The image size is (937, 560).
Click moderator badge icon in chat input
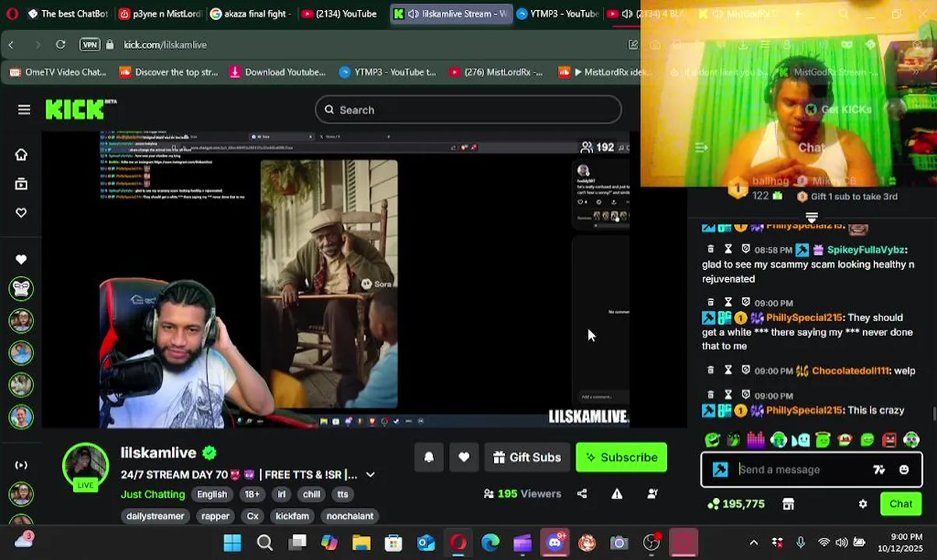click(x=720, y=470)
